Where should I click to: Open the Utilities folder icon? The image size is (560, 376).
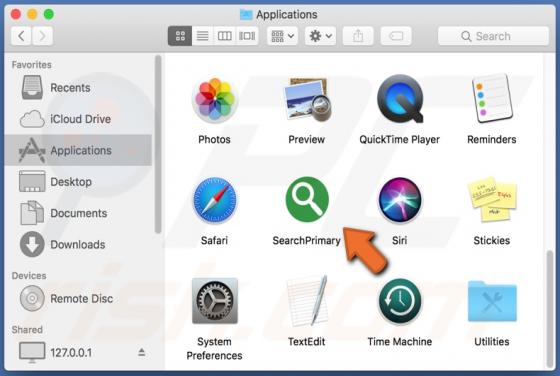coord(492,301)
